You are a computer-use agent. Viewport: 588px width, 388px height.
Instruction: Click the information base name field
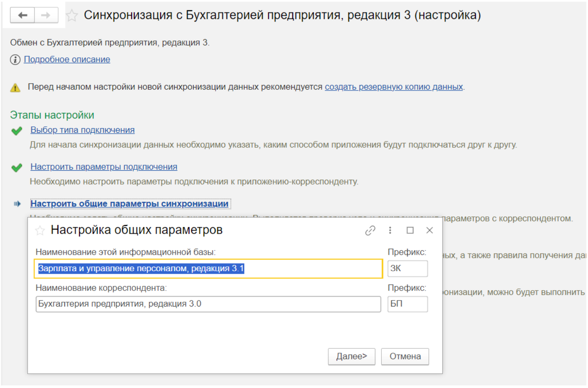pos(208,269)
